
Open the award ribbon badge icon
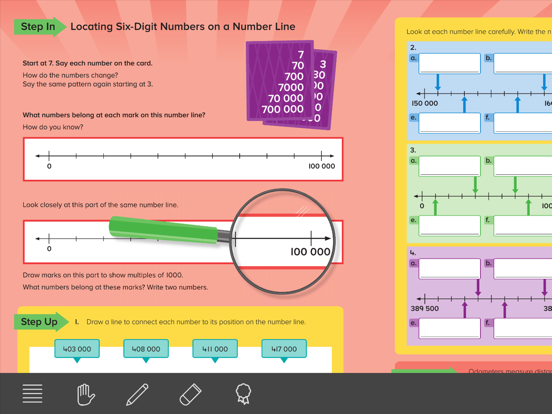pyautogui.click(x=243, y=394)
